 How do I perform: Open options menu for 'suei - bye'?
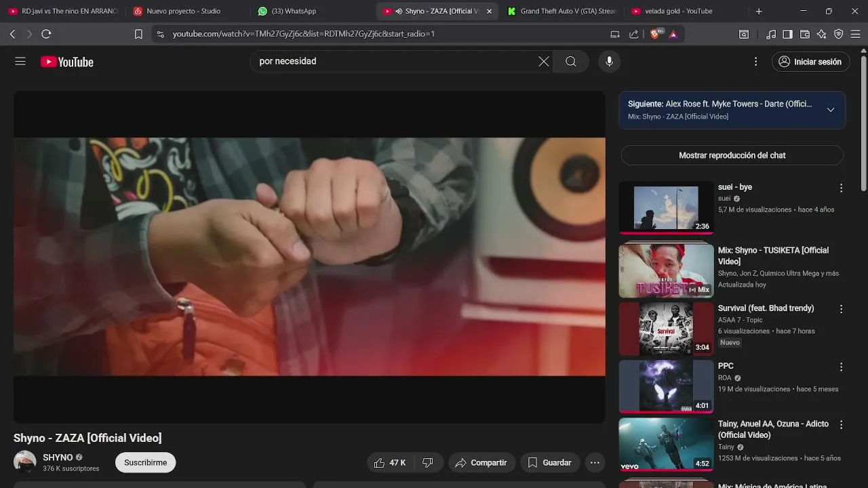click(x=842, y=188)
